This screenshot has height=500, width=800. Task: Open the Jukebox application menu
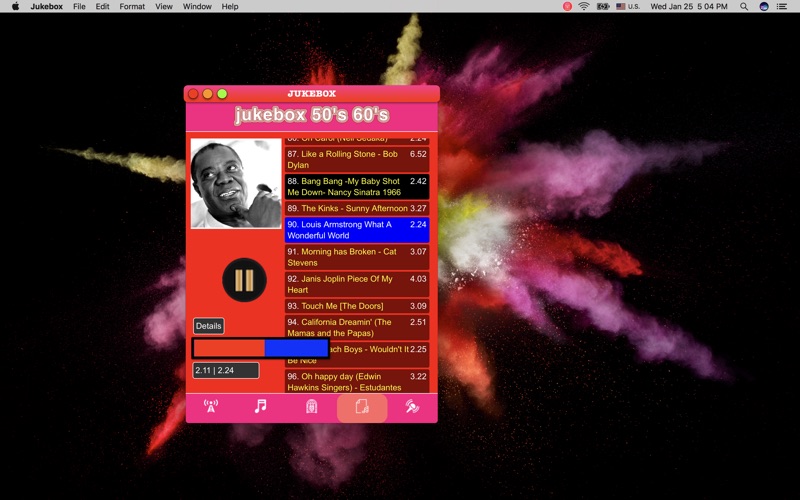[x=46, y=6]
